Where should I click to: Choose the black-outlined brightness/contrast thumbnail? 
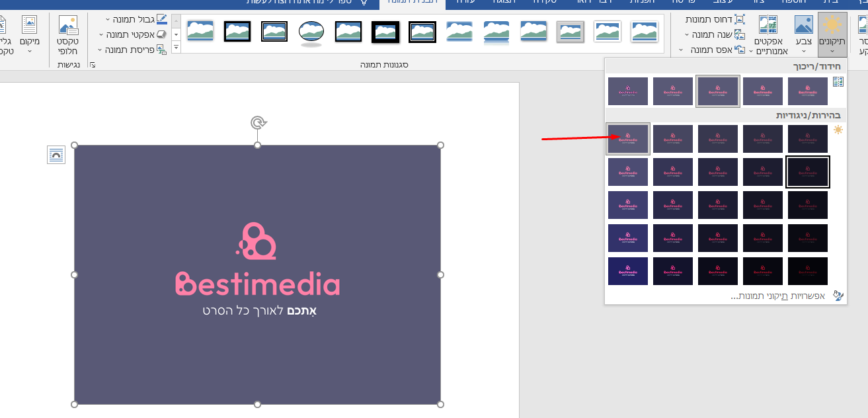point(808,172)
